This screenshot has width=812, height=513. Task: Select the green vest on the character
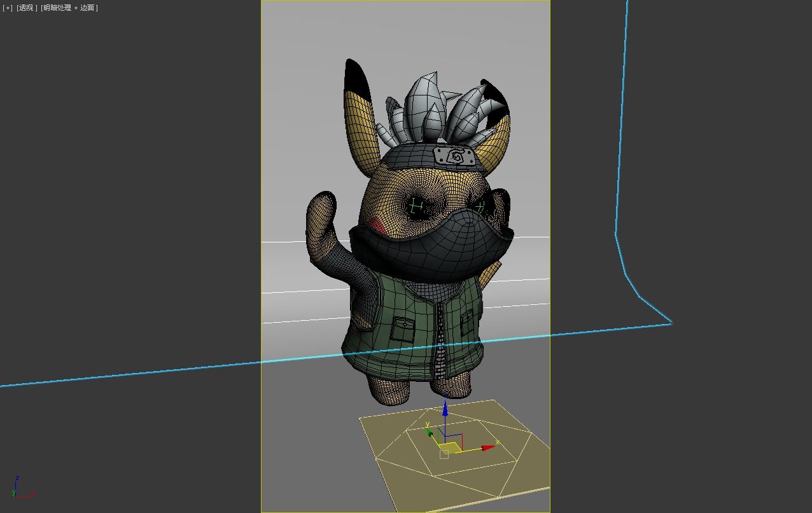414,328
